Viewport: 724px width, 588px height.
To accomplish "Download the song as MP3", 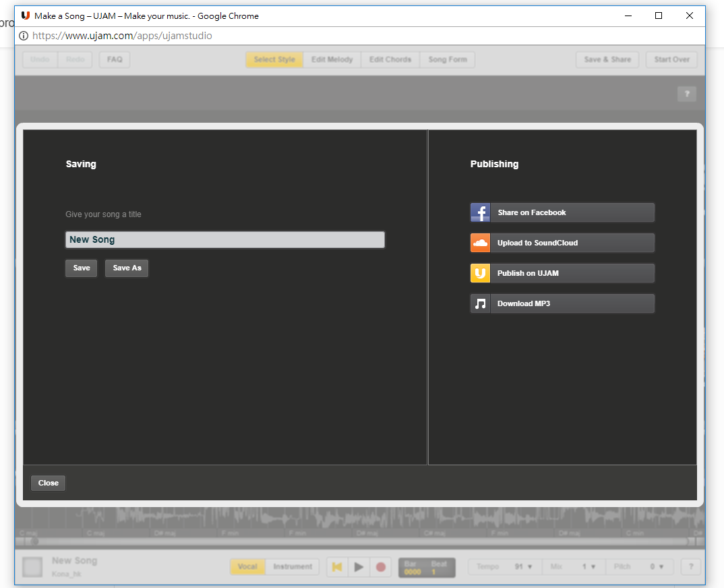I will [562, 304].
